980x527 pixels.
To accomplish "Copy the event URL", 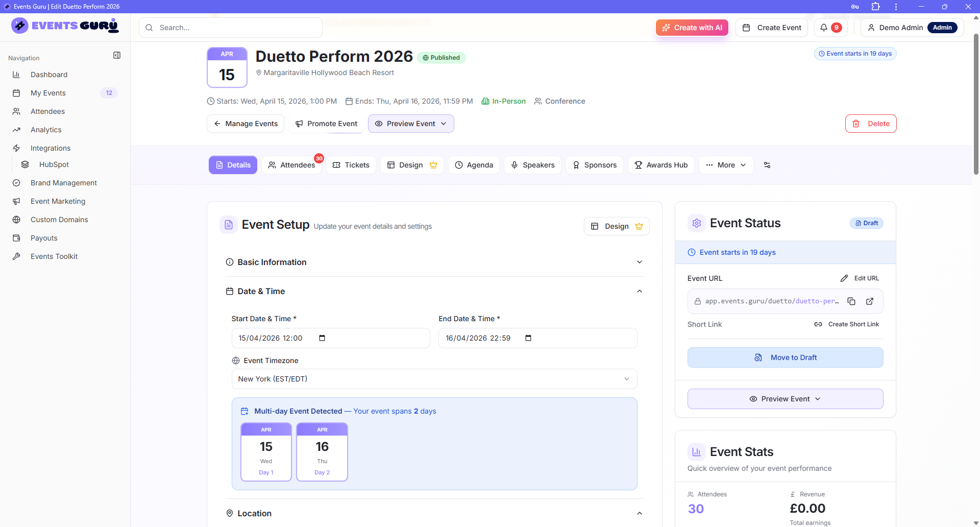I will coord(851,301).
